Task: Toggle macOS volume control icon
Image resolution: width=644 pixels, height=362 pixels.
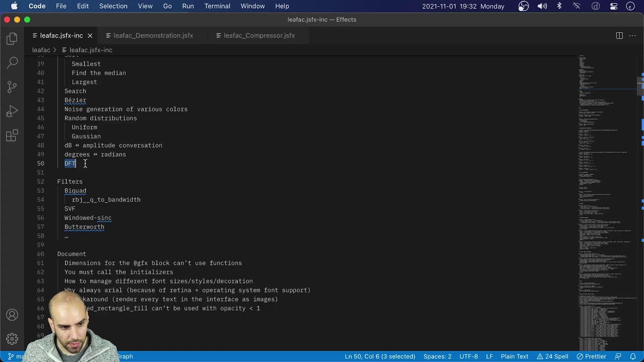Action: [542, 6]
